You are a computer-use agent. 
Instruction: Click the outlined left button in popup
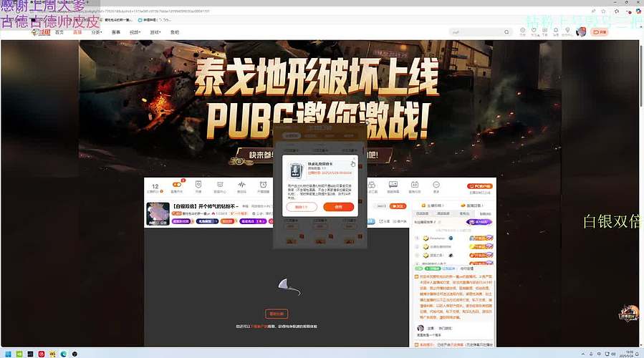click(302, 207)
